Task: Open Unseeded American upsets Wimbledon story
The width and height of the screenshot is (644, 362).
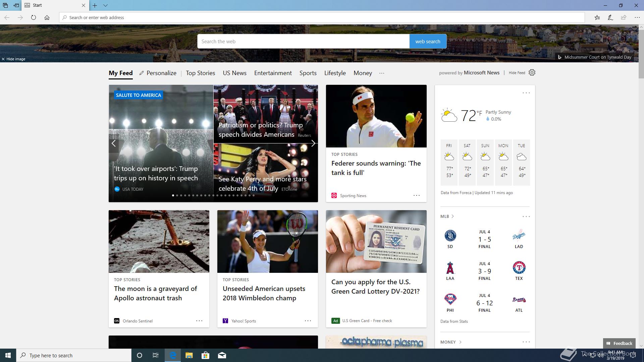Action: (x=264, y=293)
